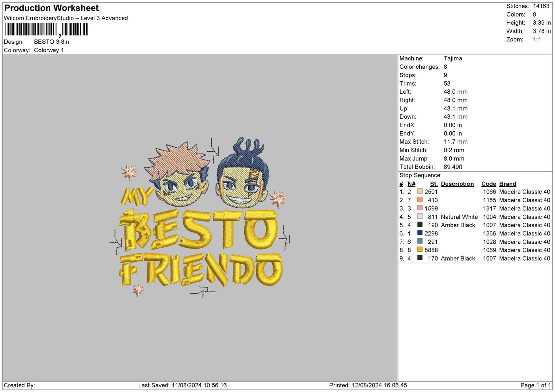The width and height of the screenshot is (555, 392).
Task: Click the Trims value '53'
Action: [447, 83]
